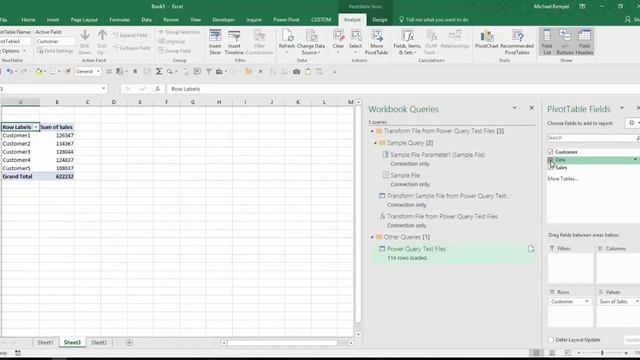Click the insert function fx icon
This screenshot has width=640, height=360.
158,89
